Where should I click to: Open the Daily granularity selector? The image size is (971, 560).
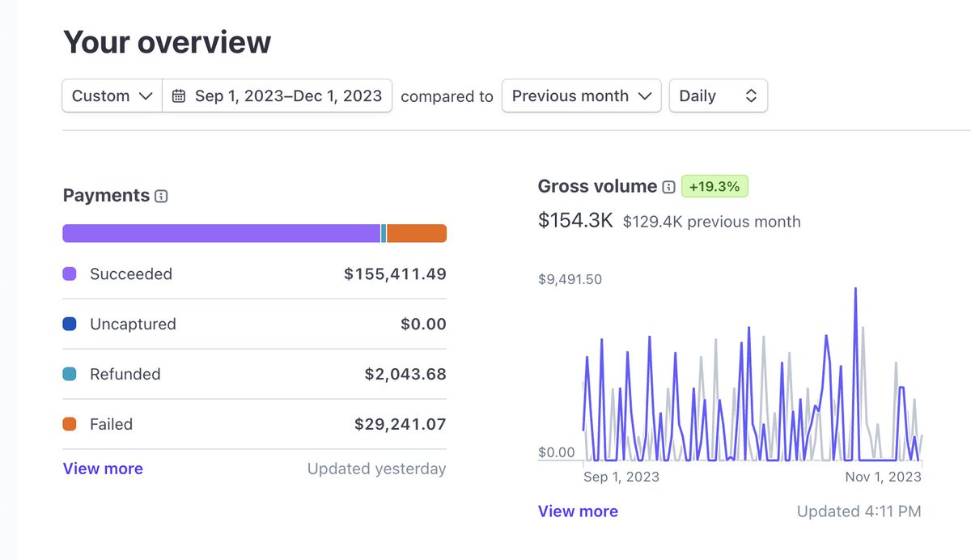tap(718, 95)
